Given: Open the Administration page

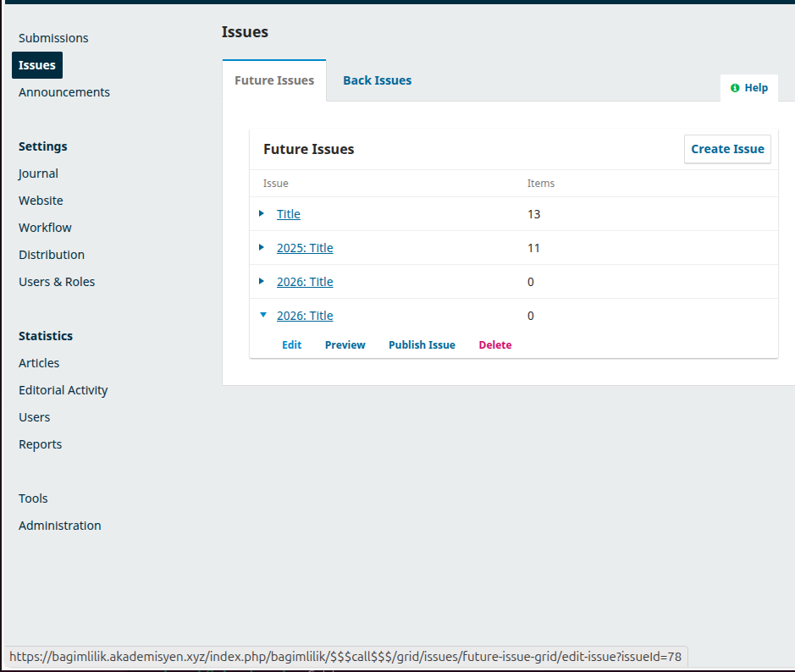Looking at the screenshot, I should click(x=60, y=526).
